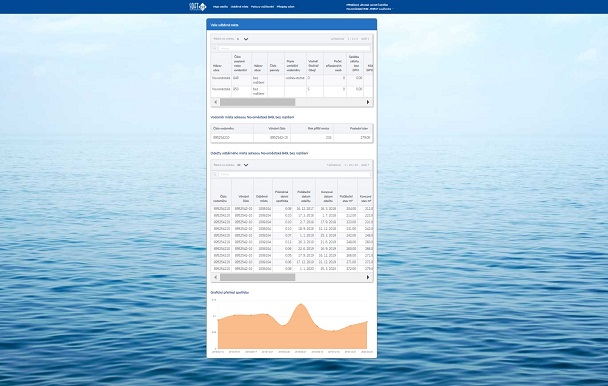The height and width of the screenshot is (386, 608).
Task: Click the company logo in the header
Action: point(197,6)
